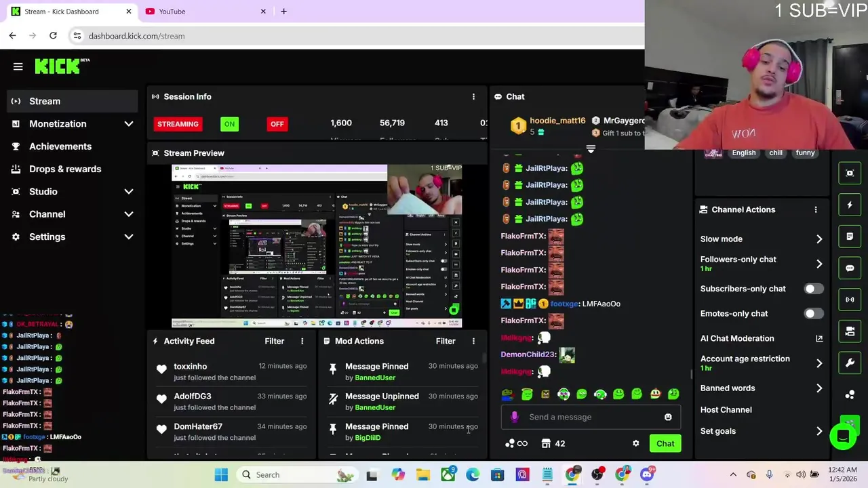Toggle Emotes-only chat switch
868x488 pixels.
[813, 314]
